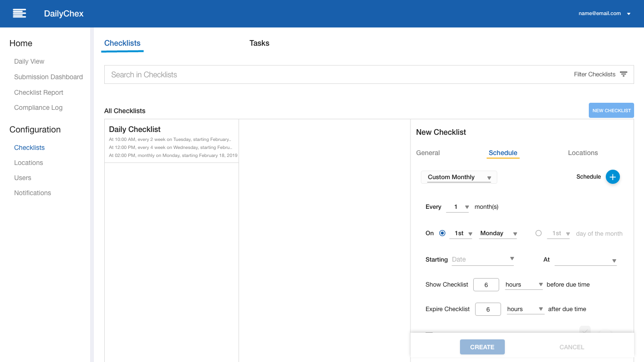Open the Every month(s) interval dropdown
This screenshot has width=644, height=362.
[458, 207]
